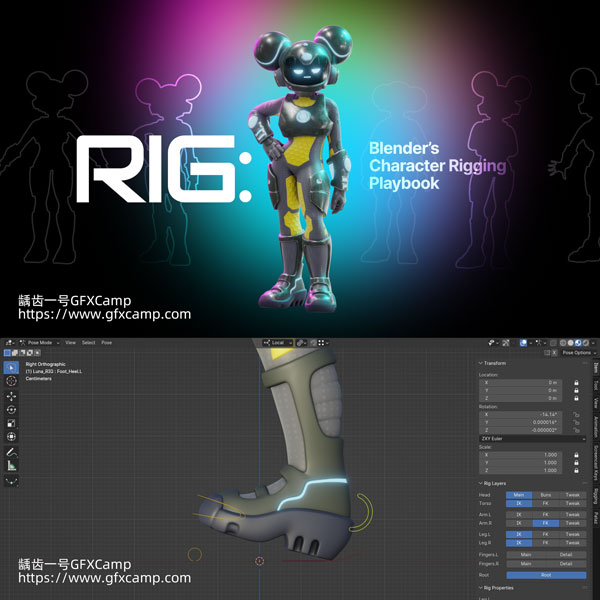
Task: Select the Move tool
Action: (x=11, y=396)
